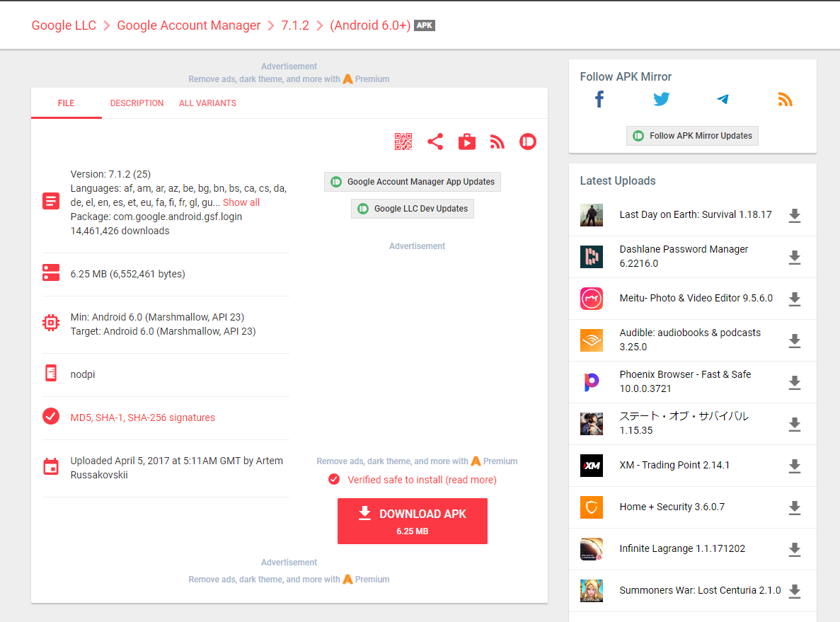The height and width of the screenshot is (622, 840).
Task: Click Google Account Manager App Updates button
Action: [x=413, y=182]
